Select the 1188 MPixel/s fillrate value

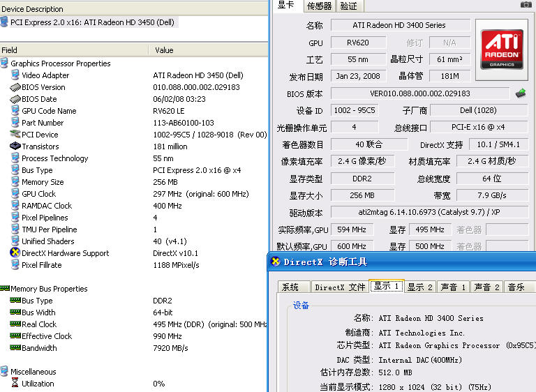[177, 265]
